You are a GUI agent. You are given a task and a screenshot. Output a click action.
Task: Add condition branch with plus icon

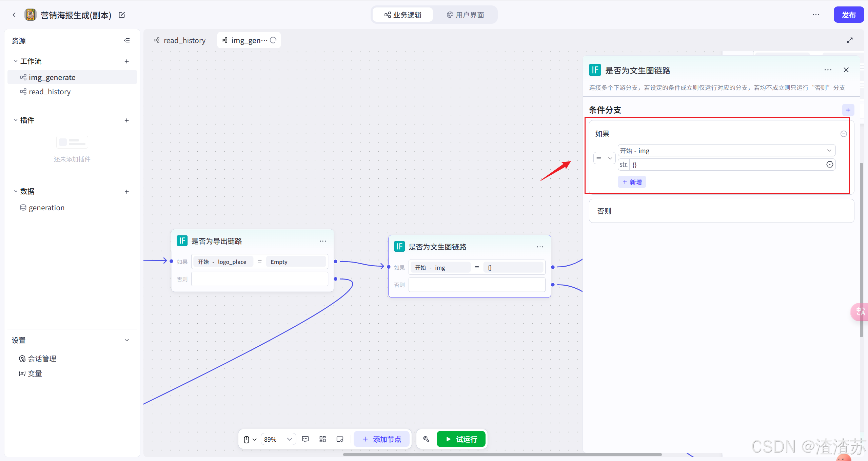pyautogui.click(x=848, y=110)
